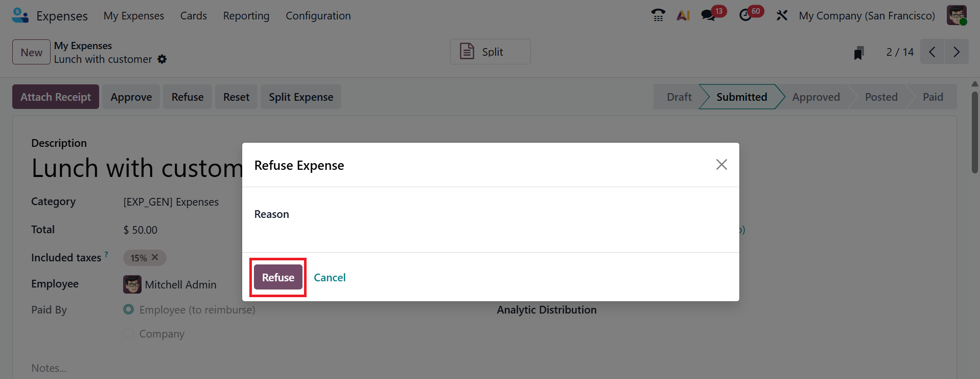The width and height of the screenshot is (980, 379).
Task: Click the Cancel link in the dialog
Action: click(330, 277)
